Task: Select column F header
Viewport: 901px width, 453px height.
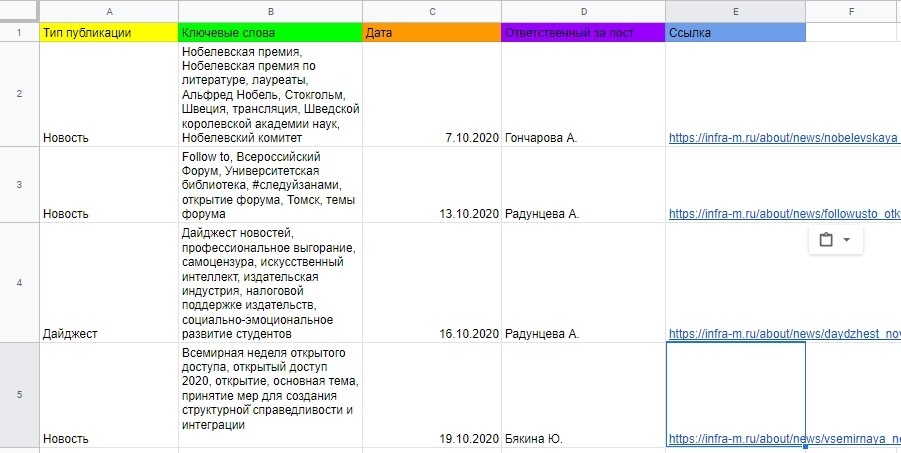Action: (853, 11)
